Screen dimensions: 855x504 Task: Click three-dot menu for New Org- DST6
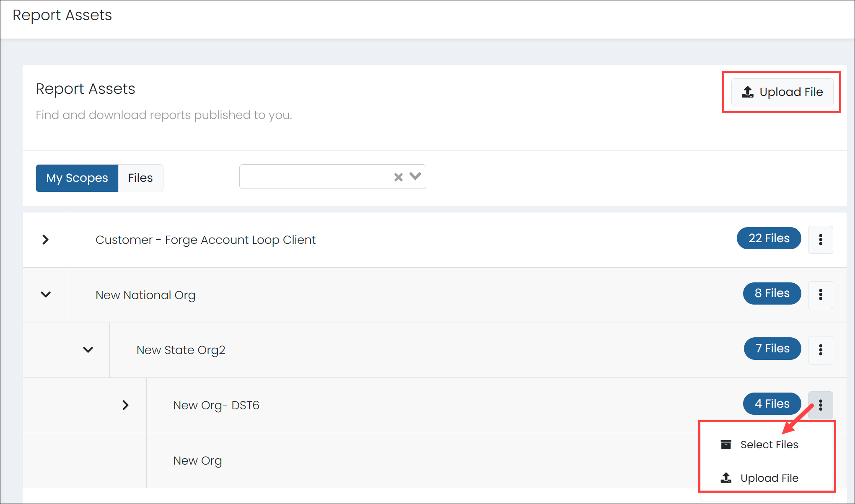click(x=820, y=405)
